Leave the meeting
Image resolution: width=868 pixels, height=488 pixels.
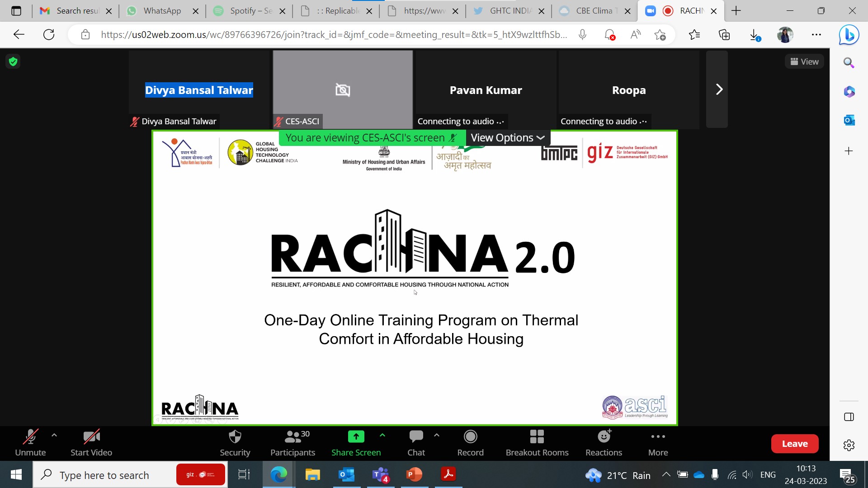click(794, 444)
